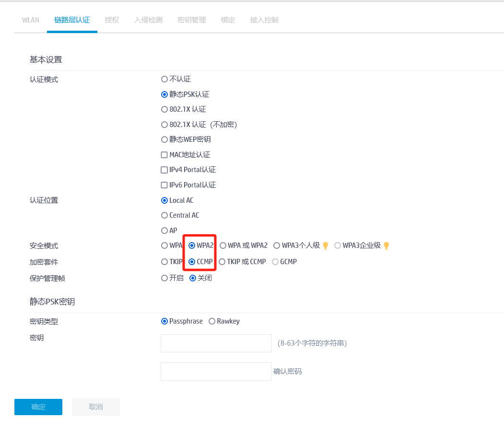Select Rawkey key type
The height and width of the screenshot is (442, 504).
[212, 321]
